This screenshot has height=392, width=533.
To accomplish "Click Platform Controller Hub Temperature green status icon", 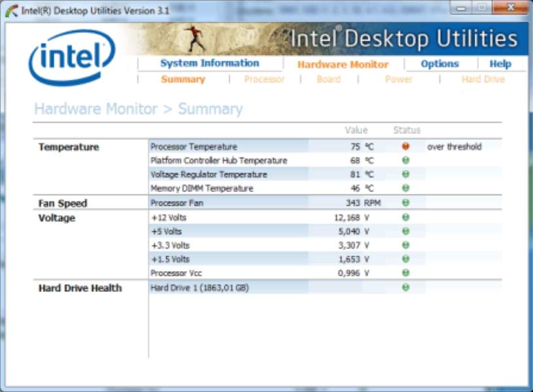I will [405, 160].
